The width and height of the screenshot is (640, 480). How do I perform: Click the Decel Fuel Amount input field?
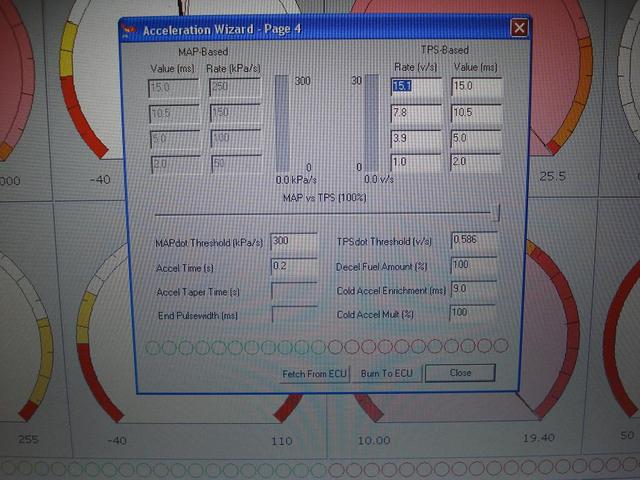click(473, 265)
